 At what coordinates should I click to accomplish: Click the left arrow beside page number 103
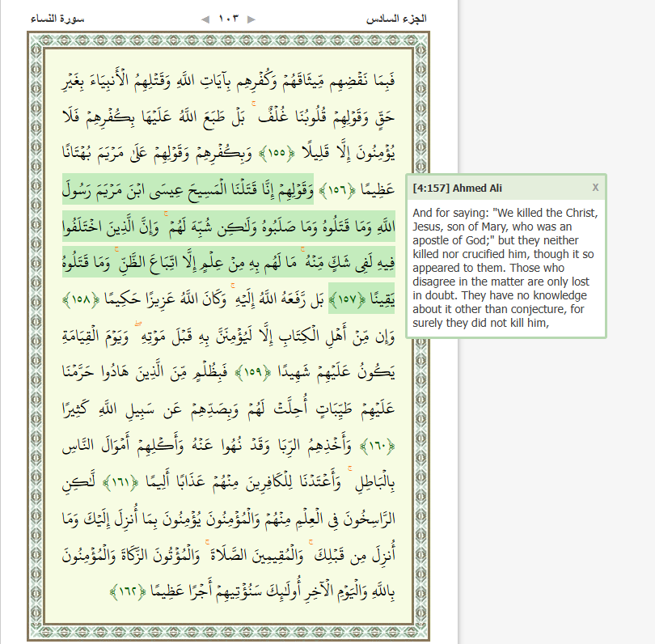coord(205,19)
